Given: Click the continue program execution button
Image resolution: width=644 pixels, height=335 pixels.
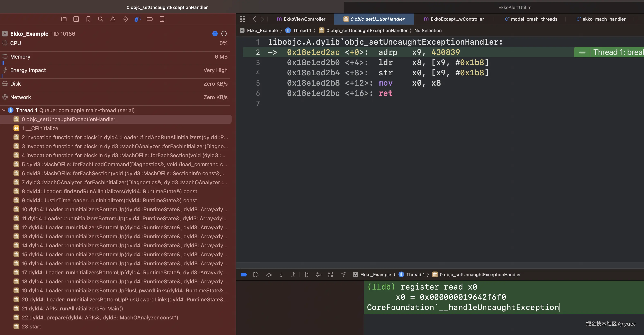Looking at the screenshot, I should click(256, 275).
